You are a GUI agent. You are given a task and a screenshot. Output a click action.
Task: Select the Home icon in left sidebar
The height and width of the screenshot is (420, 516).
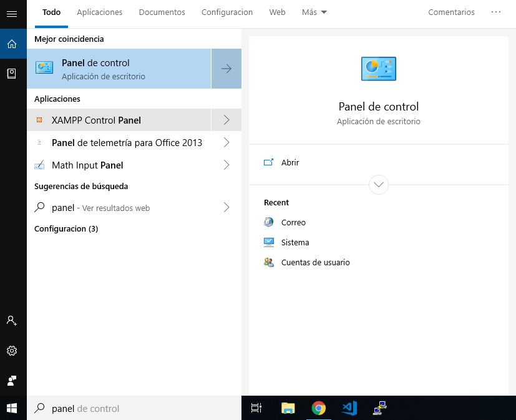[x=12, y=44]
